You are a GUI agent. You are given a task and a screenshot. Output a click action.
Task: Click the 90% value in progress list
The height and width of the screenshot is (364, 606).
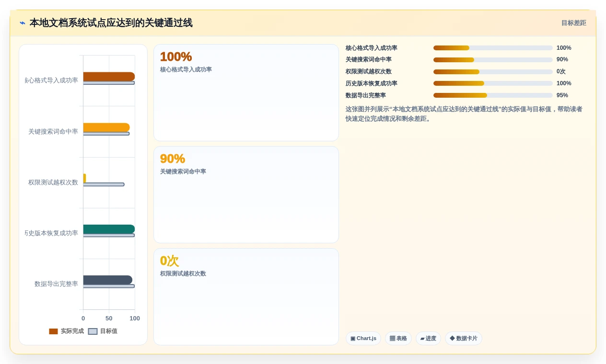coord(562,60)
